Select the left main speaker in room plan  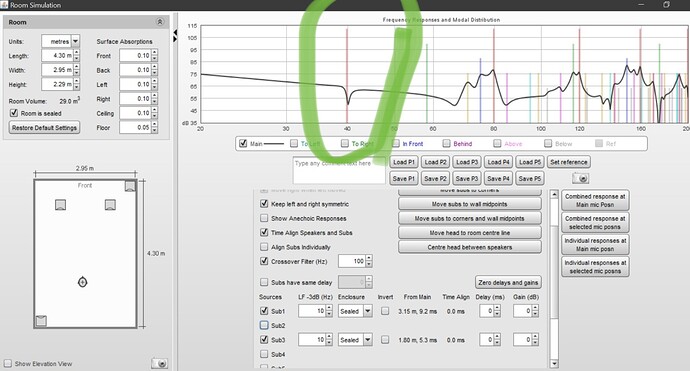pyautogui.click(x=60, y=205)
